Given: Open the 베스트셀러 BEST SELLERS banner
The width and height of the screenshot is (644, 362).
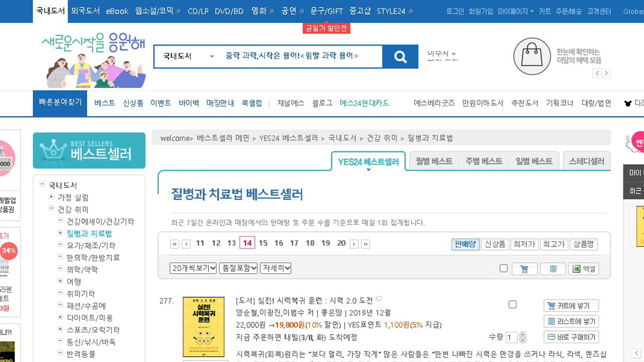Looking at the screenshot, I should 89,150.
